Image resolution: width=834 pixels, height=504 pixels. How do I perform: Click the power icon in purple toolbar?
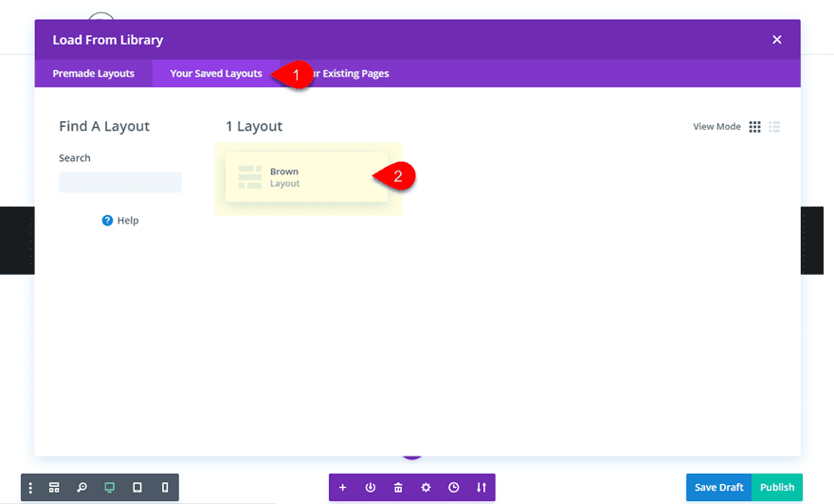[x=371, y=488]
